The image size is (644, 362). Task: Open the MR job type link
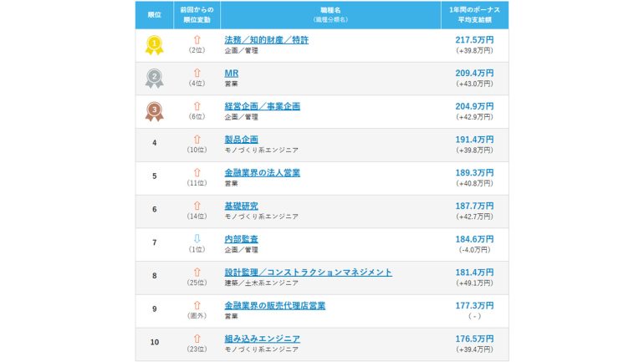(x=232, y=74)
